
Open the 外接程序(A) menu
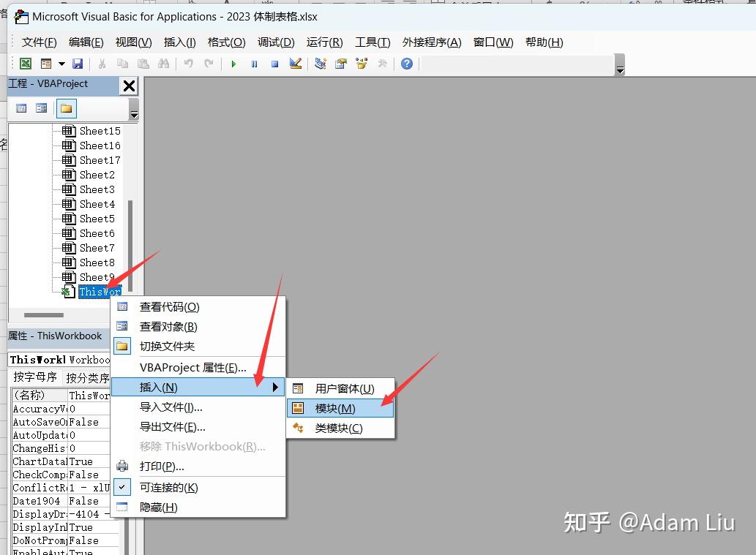[x=432, y=42]
